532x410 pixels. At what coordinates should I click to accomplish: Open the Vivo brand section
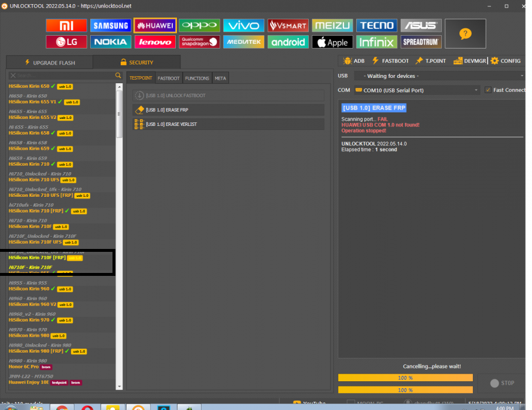(244, 25)
